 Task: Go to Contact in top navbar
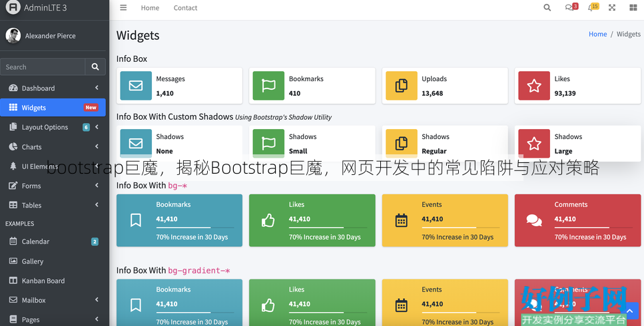point(185,8)
